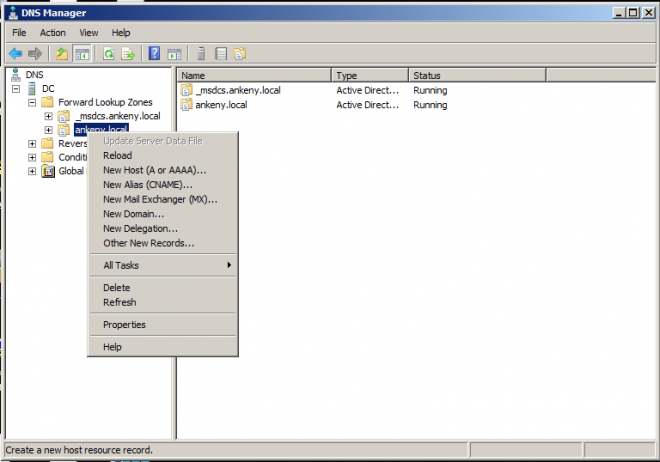Screen dimensions: 660x462
Task: Click the New Zone folder toolbar icon
Action: tap(240, 53)
